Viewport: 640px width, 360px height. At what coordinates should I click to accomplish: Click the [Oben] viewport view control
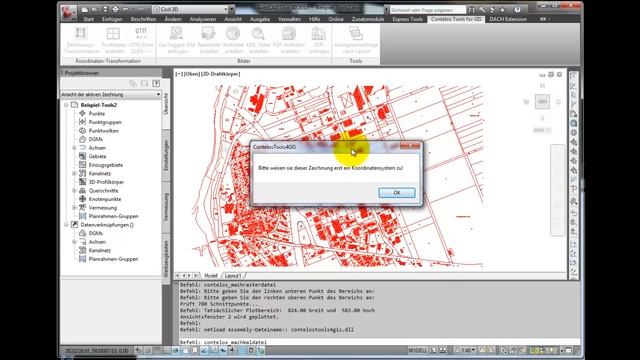(192, 74)
